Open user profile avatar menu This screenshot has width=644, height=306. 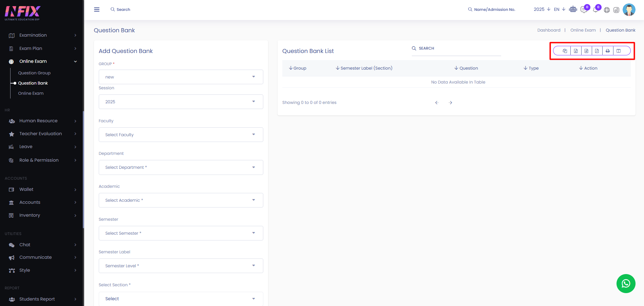pyautogui.click(x=629, y=10)
